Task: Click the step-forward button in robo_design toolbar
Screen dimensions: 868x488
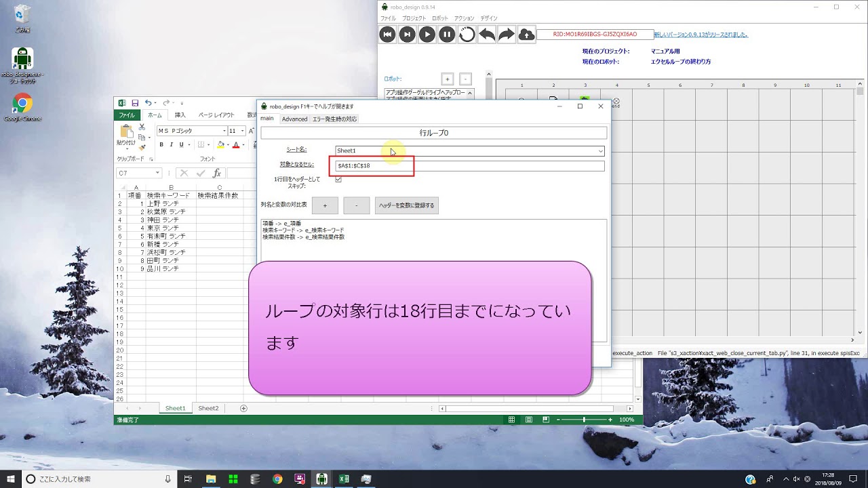Action: [407, 35]
